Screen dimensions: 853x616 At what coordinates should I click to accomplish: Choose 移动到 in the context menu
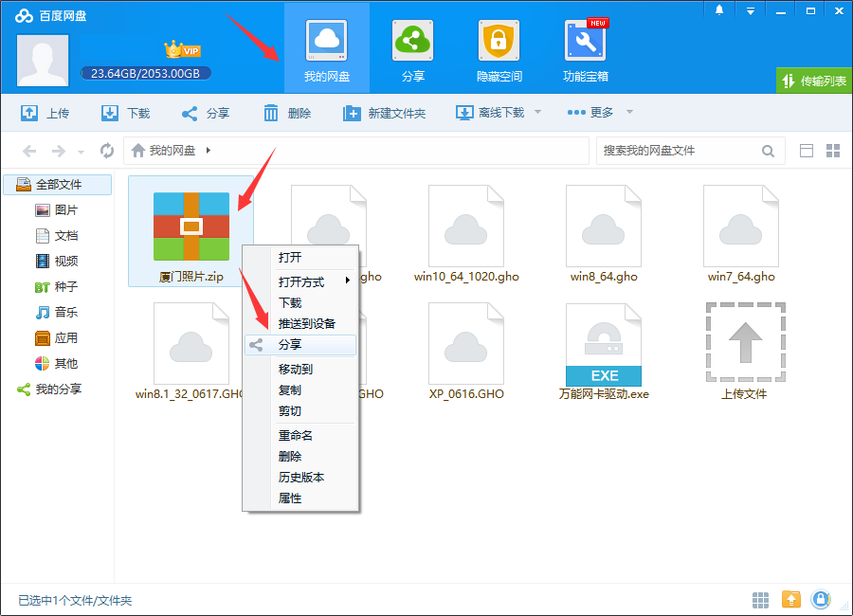[x=300, y=370]
